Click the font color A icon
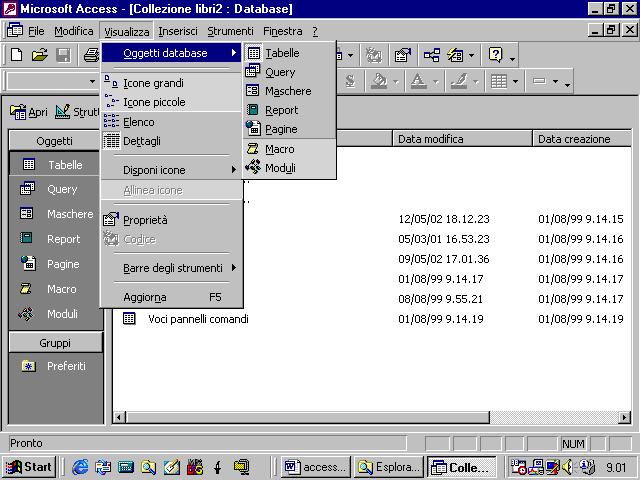Image resolution: width=640 pixels, height=480 pixels. [x=418, y=81]
